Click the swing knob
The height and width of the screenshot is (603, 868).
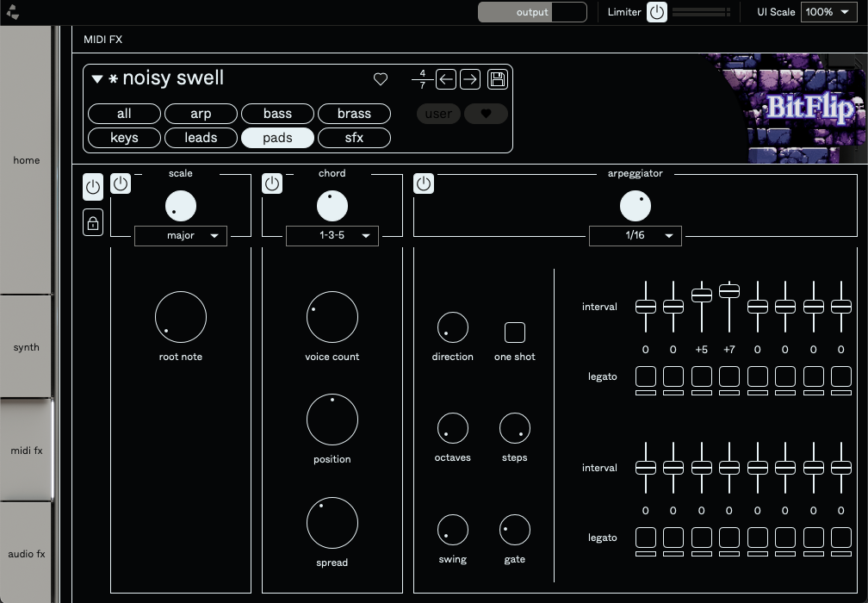[x=452, y=530]
